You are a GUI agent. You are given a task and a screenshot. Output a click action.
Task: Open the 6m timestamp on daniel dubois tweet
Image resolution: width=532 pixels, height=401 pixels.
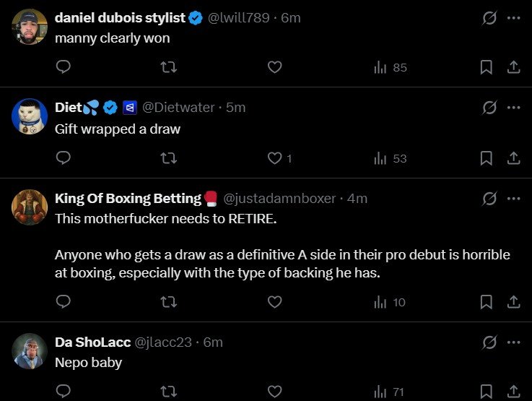(x=291, y=18)
